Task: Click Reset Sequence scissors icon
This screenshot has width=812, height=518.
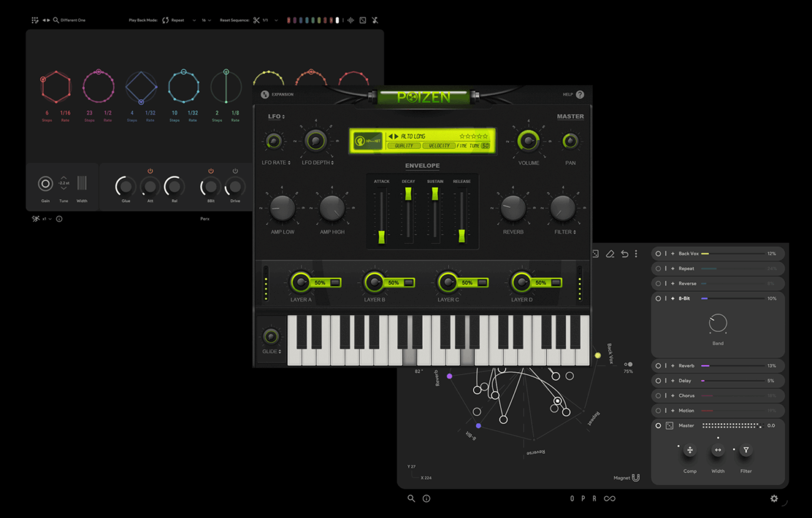Action: 256,20
